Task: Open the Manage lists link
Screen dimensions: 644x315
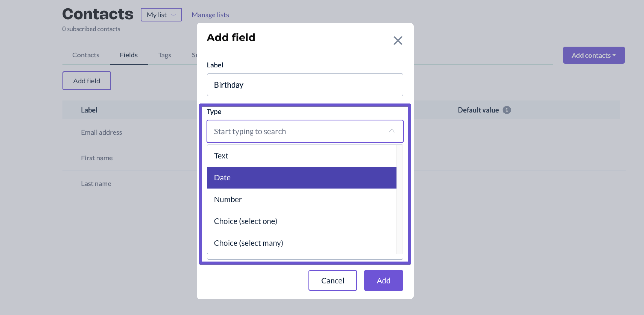Action: 210,15
